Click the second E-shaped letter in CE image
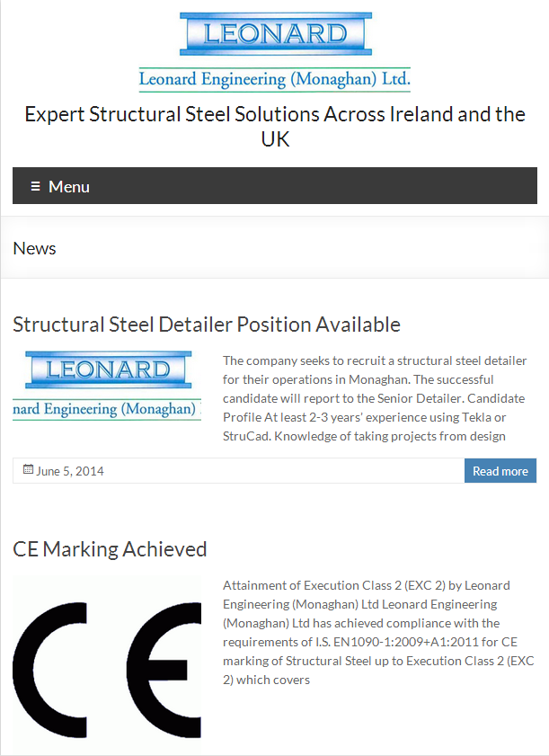 point(164,670)
